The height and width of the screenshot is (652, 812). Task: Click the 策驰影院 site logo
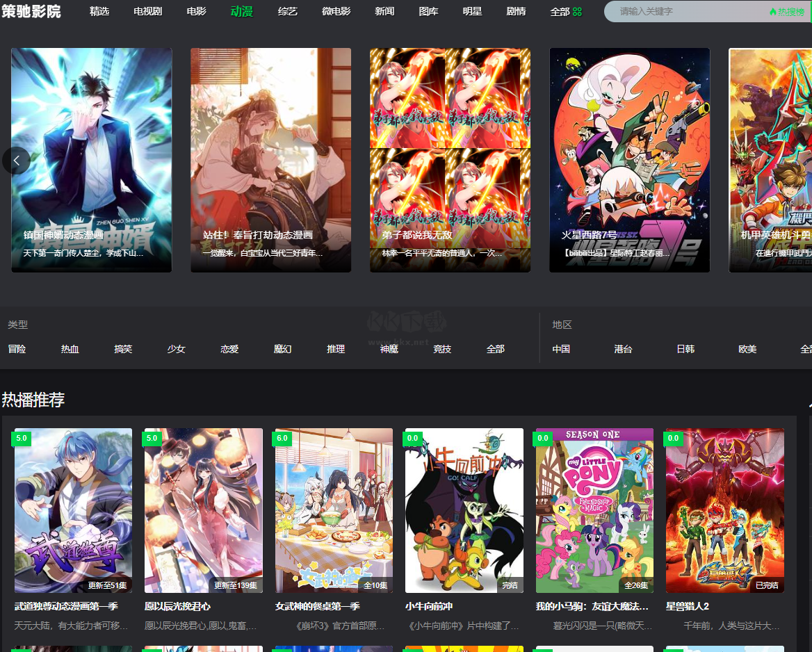coord(31,11)
